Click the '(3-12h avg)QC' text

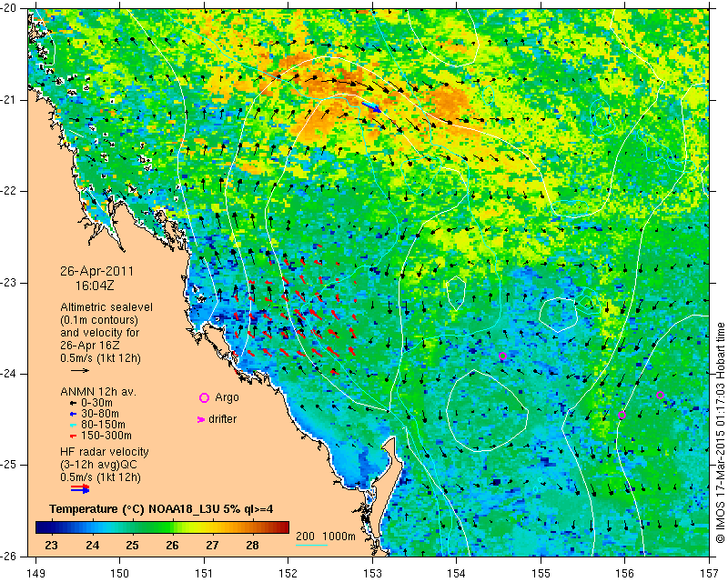(x=98, y=465)
